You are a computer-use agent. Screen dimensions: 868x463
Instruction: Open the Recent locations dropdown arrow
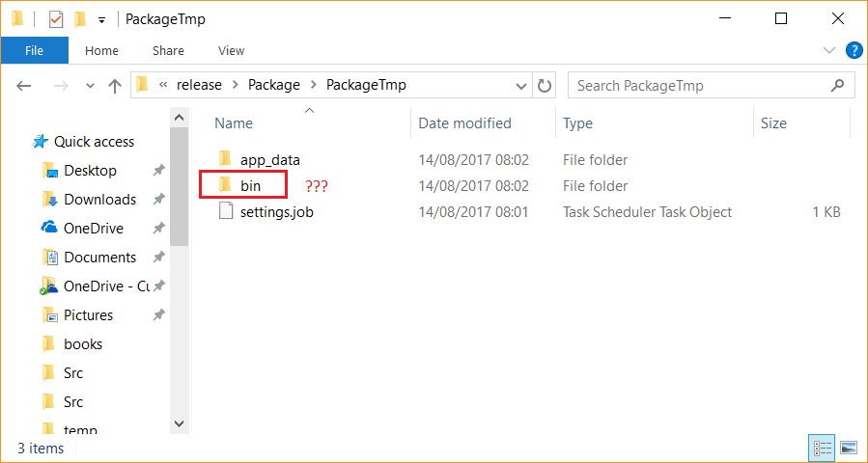pyautogui.click(x=89, y=86)
